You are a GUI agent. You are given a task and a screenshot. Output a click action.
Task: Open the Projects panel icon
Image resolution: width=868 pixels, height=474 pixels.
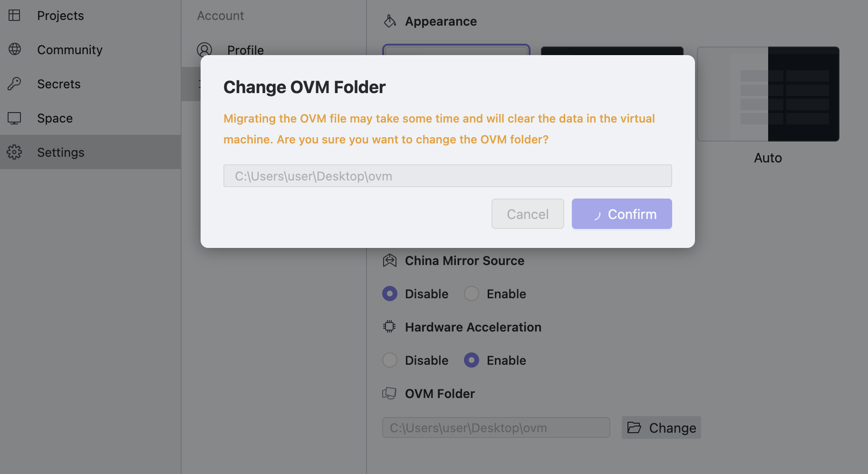pyautogui.click(x=14, y=15)
